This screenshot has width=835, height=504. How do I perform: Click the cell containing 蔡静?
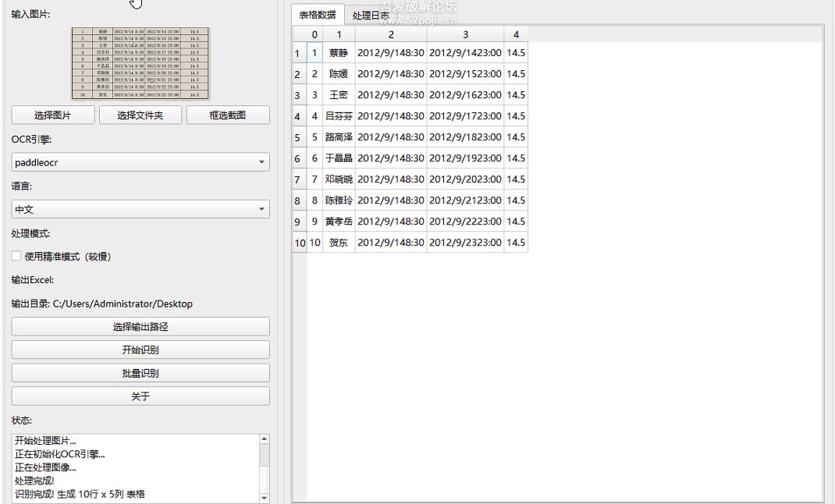[x=339, y=53]
